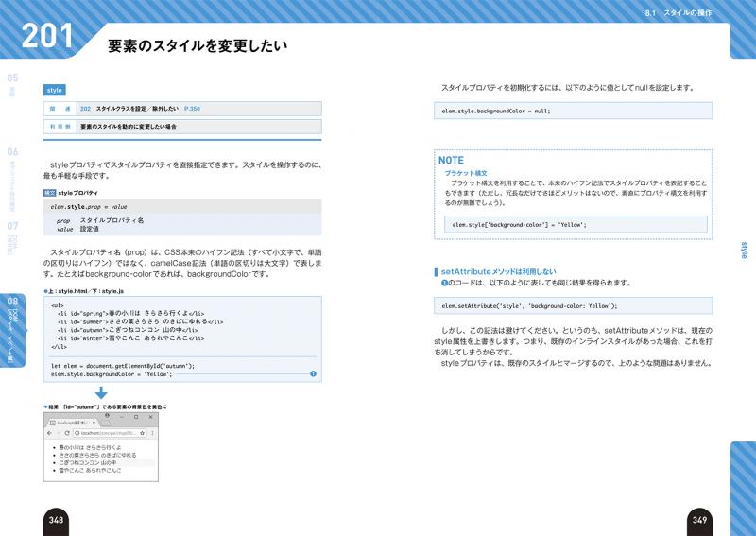Click page number 349

pyautogui.click(x=699, y=520)
